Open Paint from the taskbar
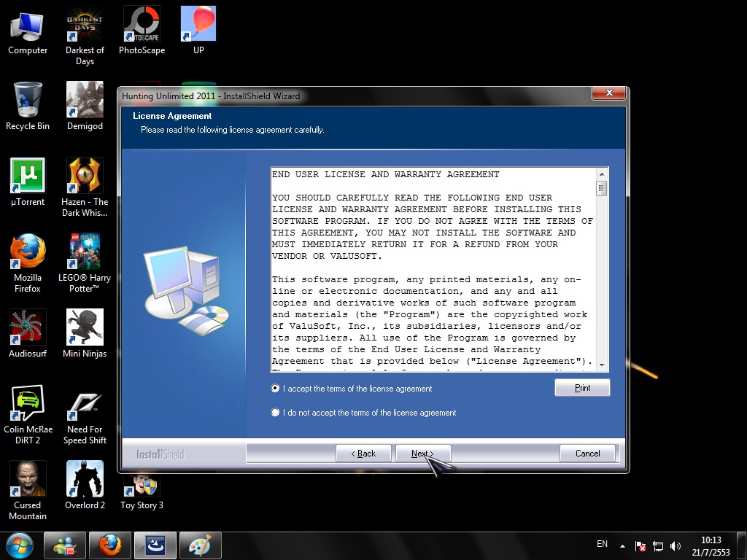The image size is (747, 560). click(x=201, y=545)
